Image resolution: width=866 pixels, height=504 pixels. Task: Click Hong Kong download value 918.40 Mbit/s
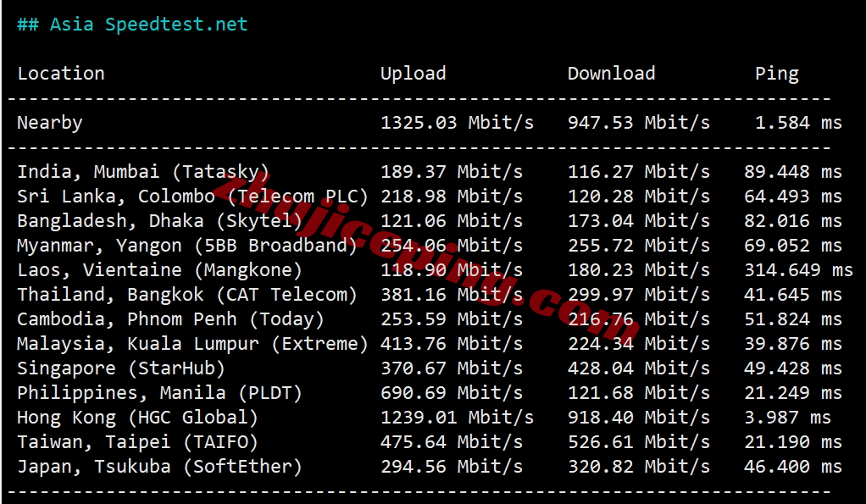click(x=639, y=418)
